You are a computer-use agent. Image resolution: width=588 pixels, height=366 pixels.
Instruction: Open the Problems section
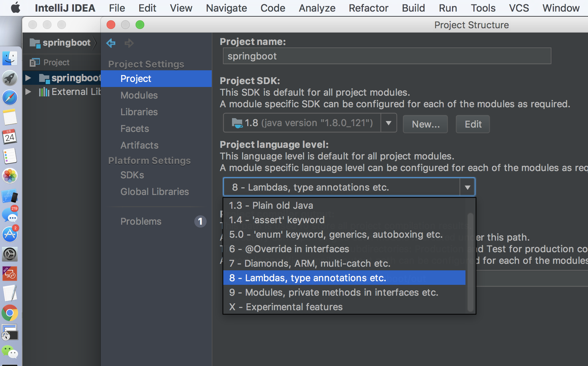[x=141, y=221]
